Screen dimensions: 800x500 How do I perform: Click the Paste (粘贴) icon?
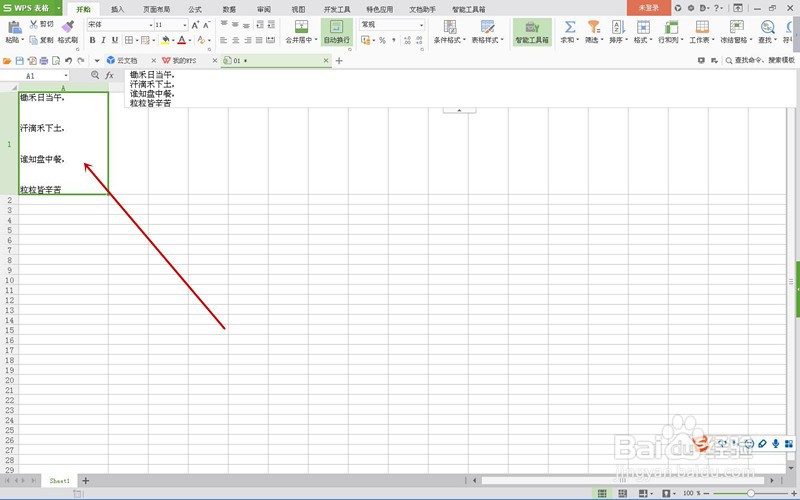tap(13, 27)
